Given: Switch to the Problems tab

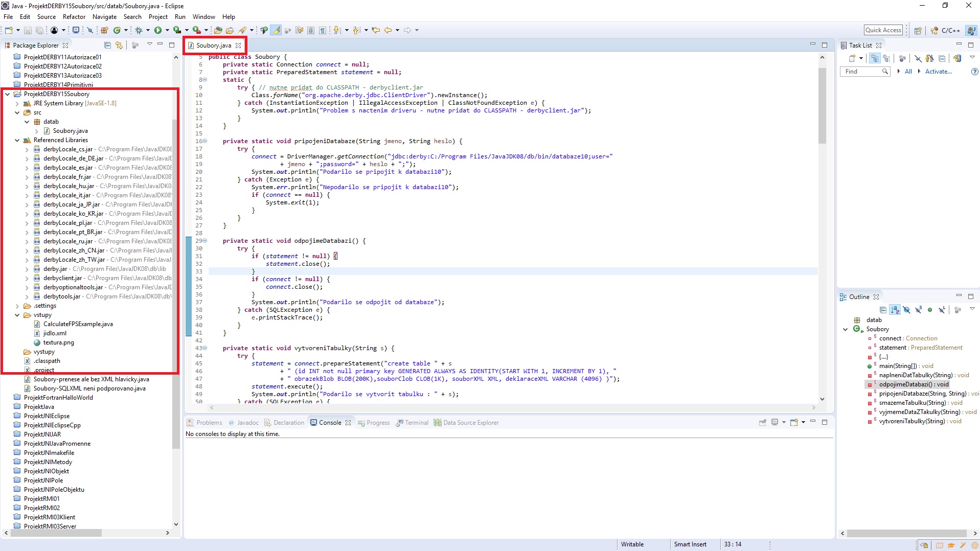Looking at the screenshot, I should point(209,423).
